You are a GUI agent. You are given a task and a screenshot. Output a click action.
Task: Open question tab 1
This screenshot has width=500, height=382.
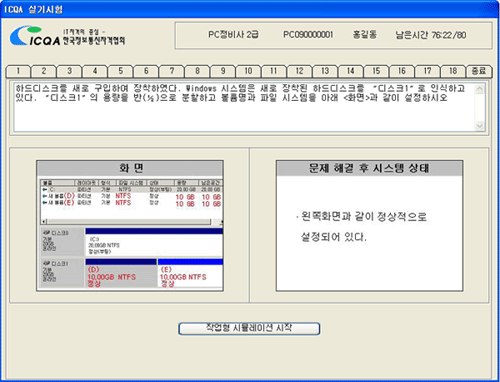coord(18,71)
